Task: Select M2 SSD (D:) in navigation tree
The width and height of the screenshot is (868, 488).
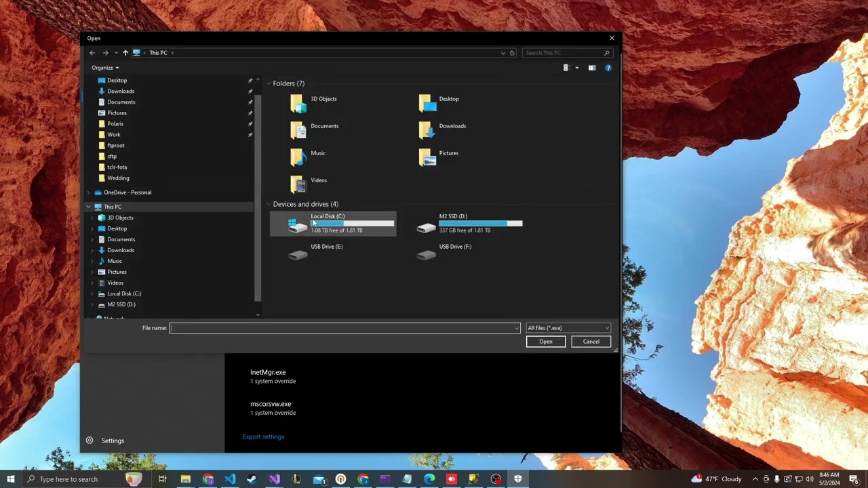Action: pyautogui.click(x=121, y=304)
